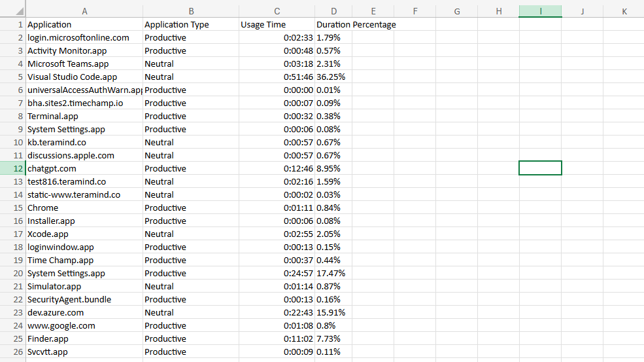
Task: Select row 26 header
Action: point(12,352)
